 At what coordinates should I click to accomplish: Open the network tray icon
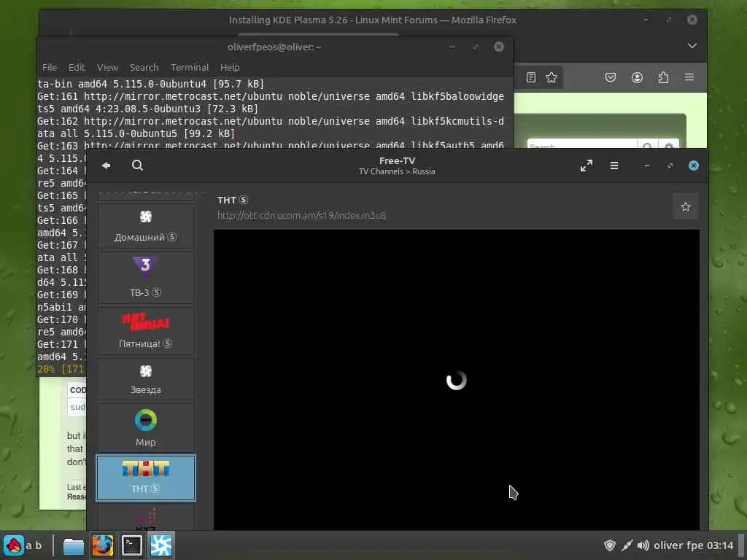click(627, 545)
